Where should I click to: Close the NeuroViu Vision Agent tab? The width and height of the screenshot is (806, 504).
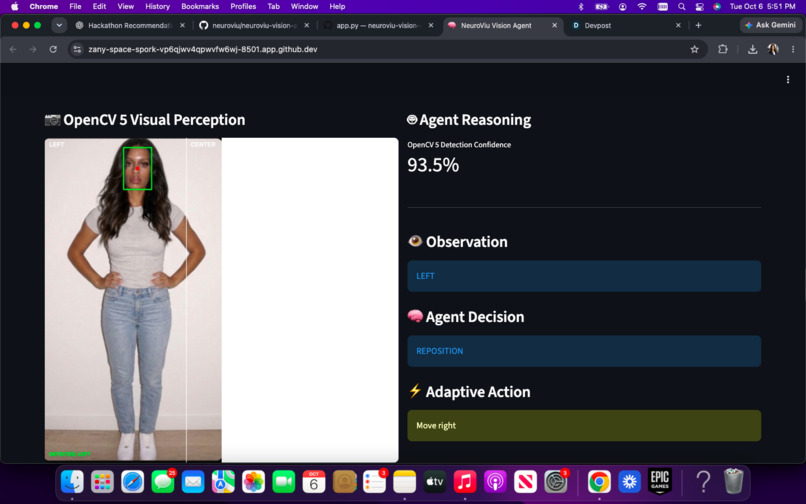pyautogui.click(x=554, y=25)
